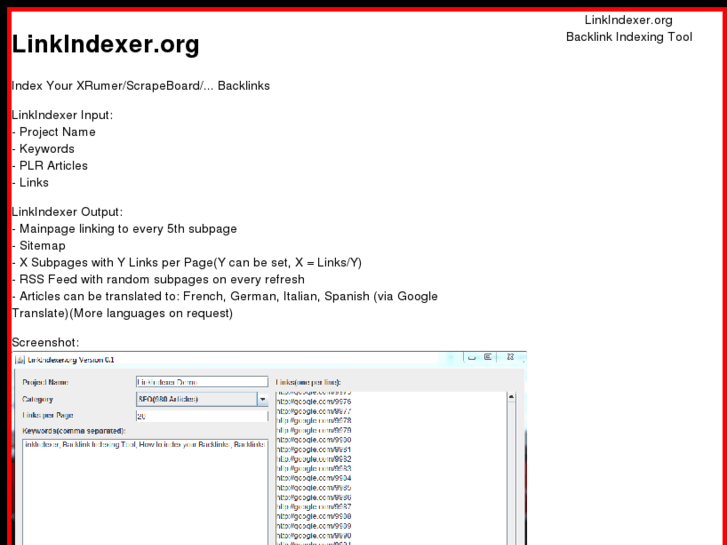Close the LinkIndexer.org Version 0.1 window
Screen dimensions: 727x545
click(510, 357)
